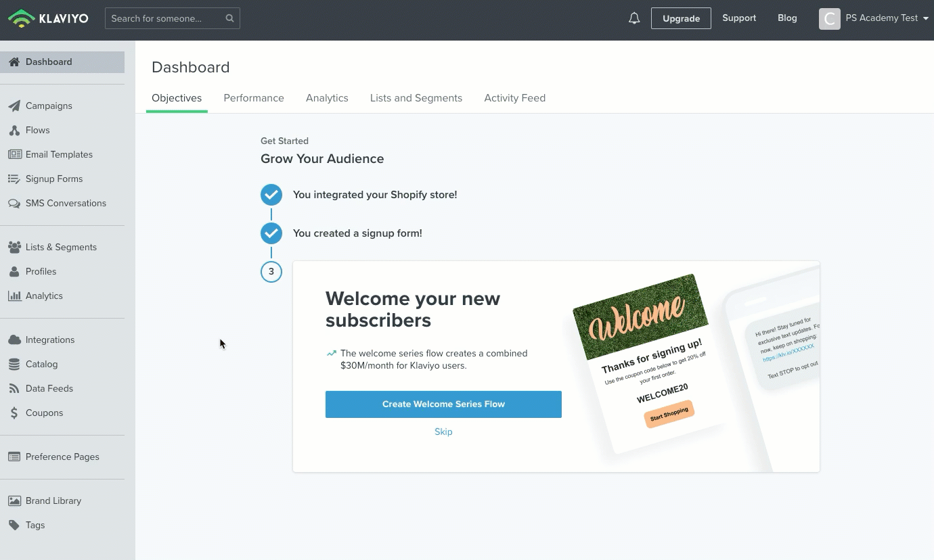This screenshot has width=934, height=560.
Task: Select step 3 circle indicator
Action: [x=271, y=272]
